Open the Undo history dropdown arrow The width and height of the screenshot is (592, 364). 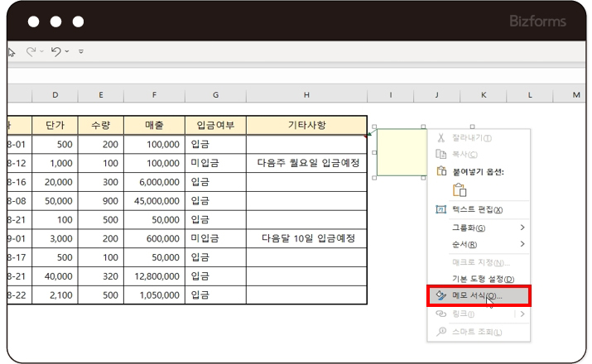click(66, 51)
